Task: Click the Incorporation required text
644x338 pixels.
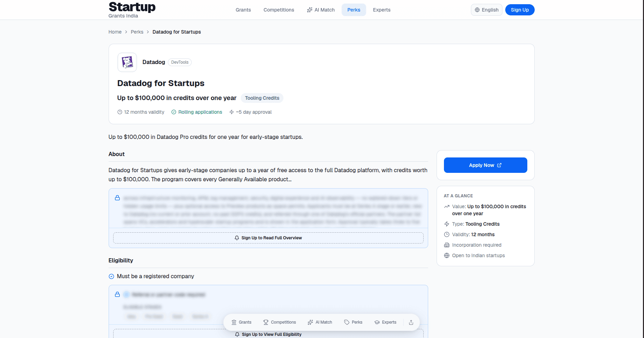Action: click(x=477, y=245)
